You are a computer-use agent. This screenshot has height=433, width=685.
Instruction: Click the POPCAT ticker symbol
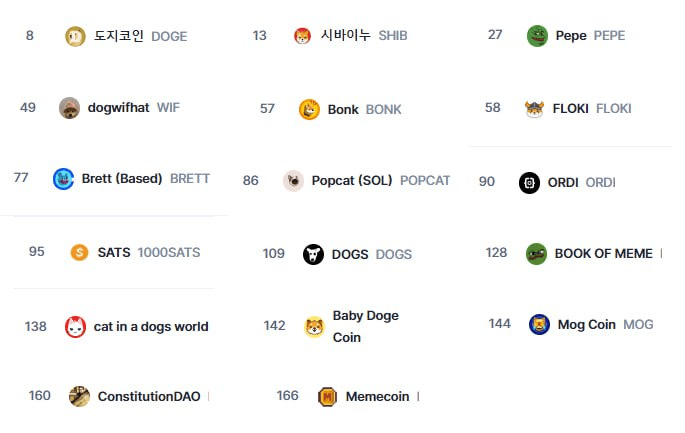pyautogui.click(x=425, y=181)
